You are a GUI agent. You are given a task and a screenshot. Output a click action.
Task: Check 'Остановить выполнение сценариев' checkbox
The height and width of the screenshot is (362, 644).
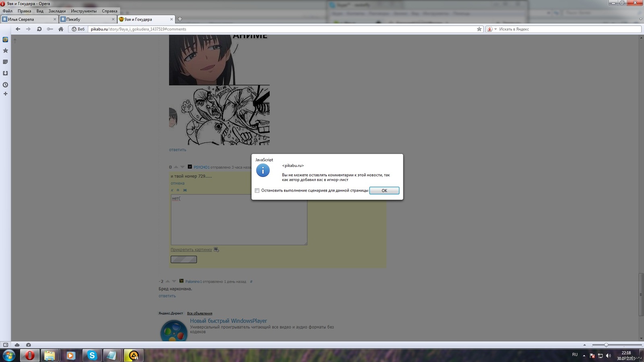(257, 191)
